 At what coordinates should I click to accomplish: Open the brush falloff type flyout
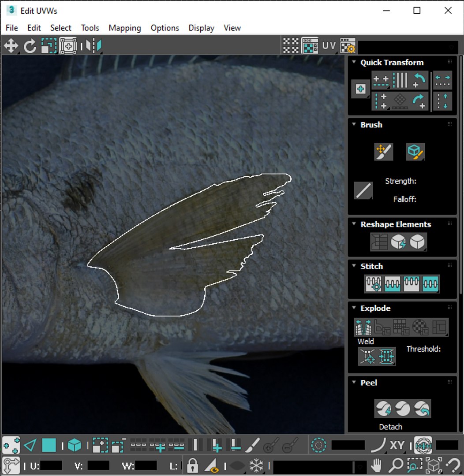coord(363,191)
